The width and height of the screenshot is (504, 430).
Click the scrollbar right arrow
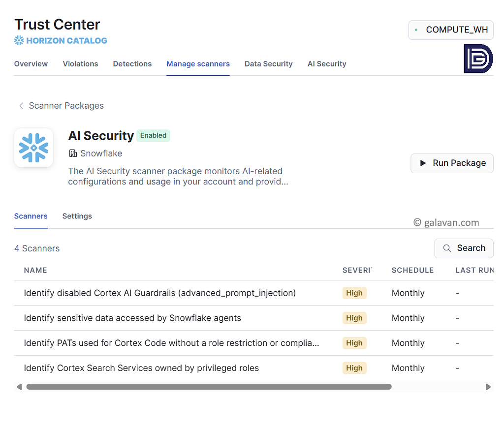point(488,387)
